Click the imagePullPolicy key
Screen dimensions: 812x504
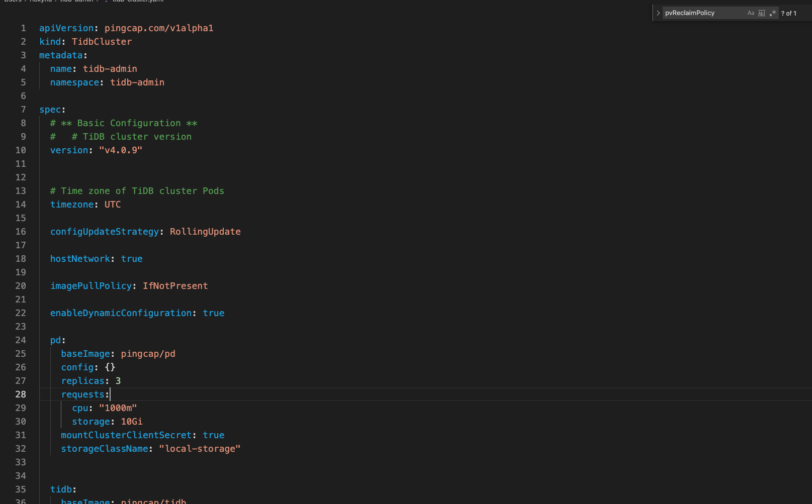(x=91, y=286)
